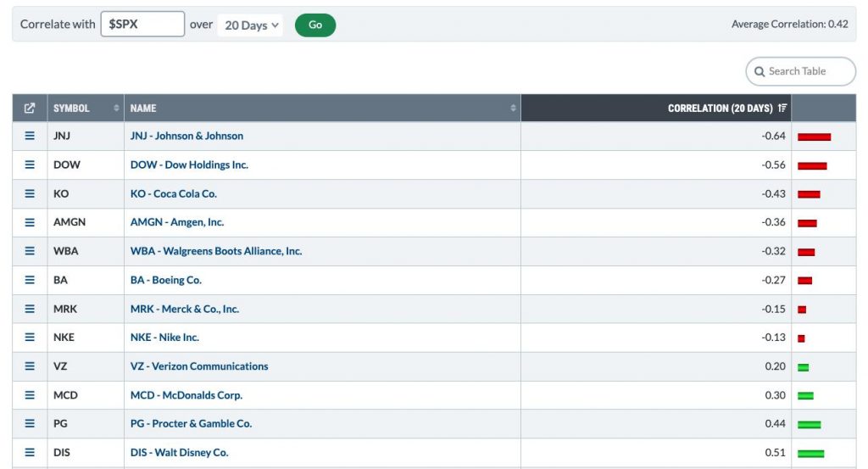Click the sort icon next to Correlation (20 Days)
Screen dimensions: 868x469
[782, 108]
